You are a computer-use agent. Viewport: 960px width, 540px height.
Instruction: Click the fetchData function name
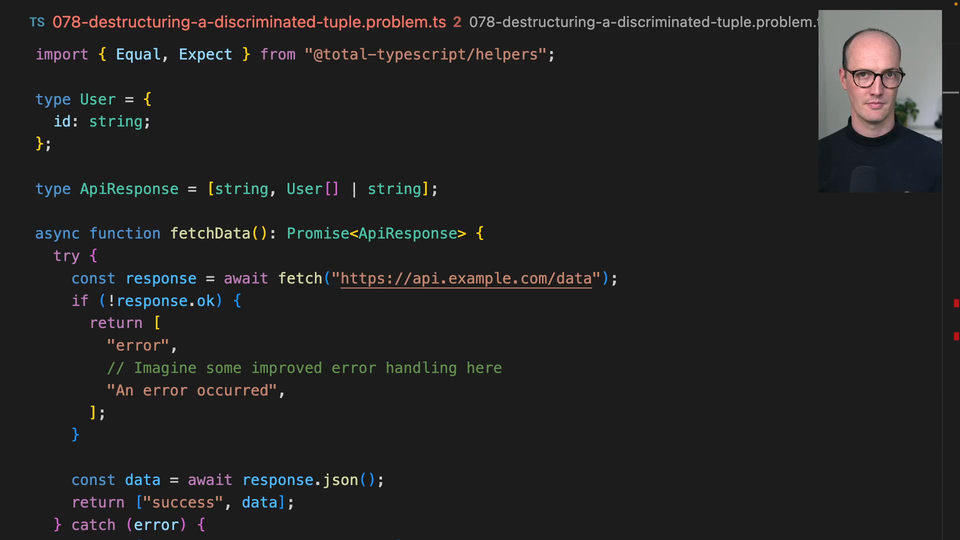(210, 233)
